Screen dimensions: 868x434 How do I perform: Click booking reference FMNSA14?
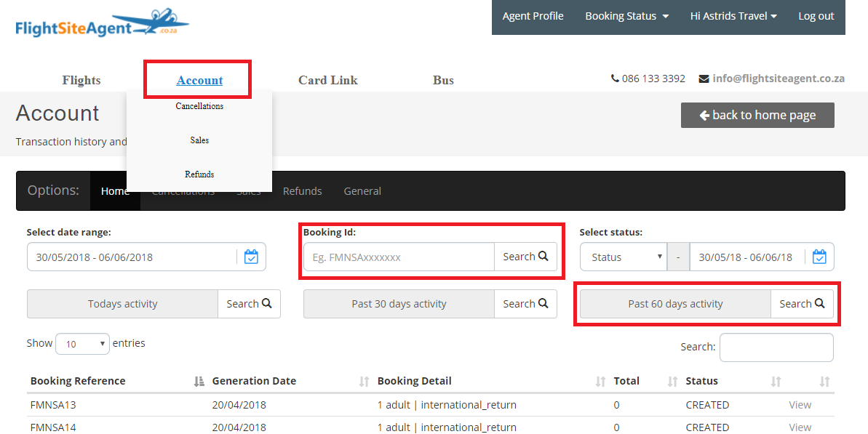tap(53, 427)
